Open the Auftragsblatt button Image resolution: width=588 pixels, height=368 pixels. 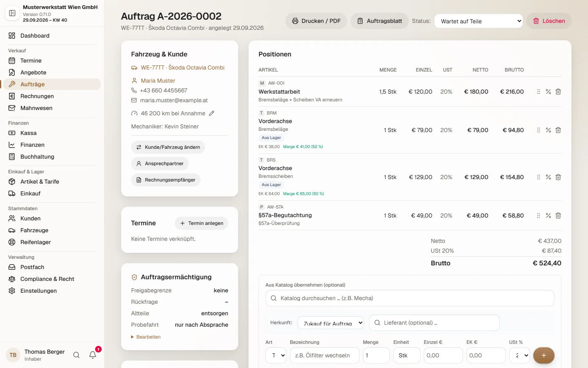coord(379,21)
